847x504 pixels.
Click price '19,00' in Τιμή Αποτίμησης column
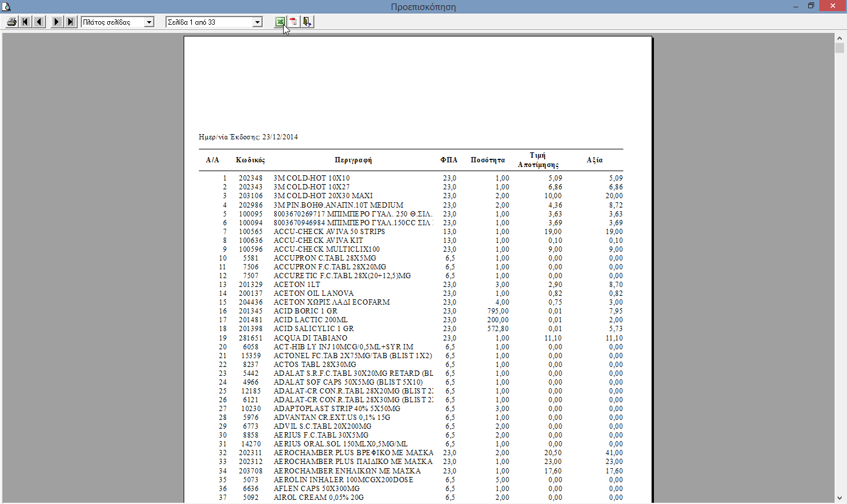coord(553,232)
